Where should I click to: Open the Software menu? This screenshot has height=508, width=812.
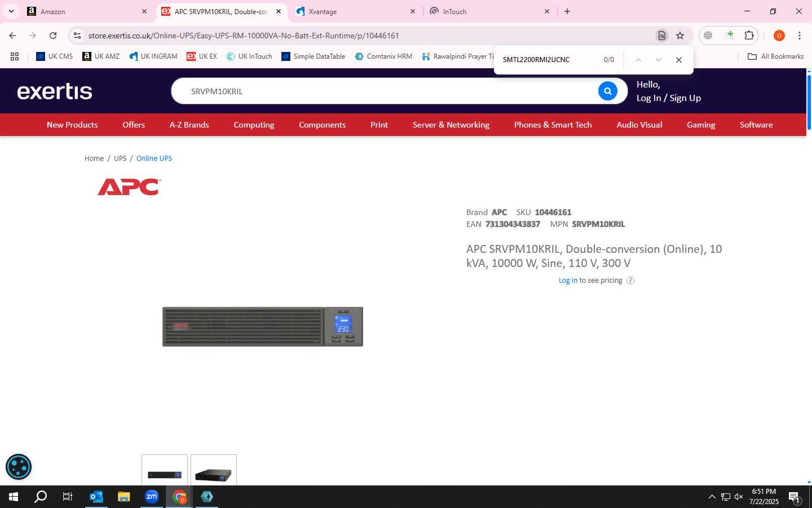(756, 125)
